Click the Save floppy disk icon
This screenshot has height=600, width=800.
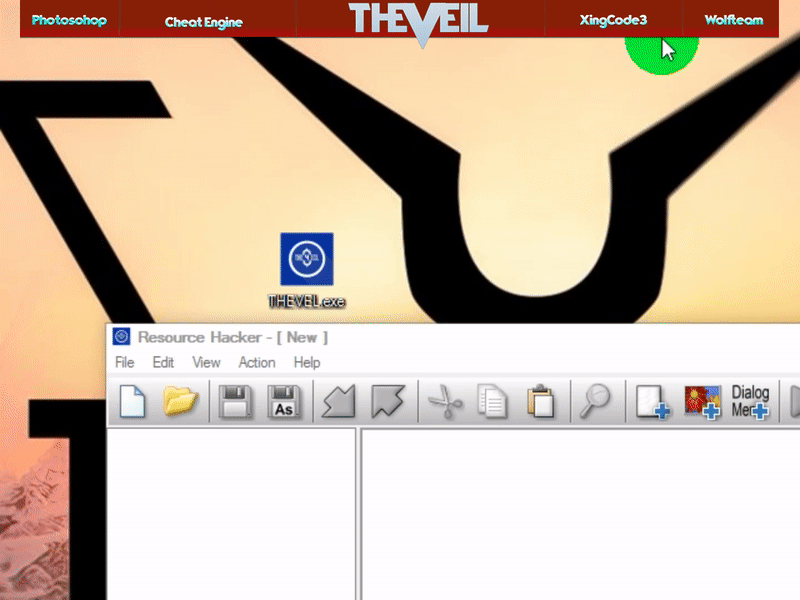pos(235,402)
